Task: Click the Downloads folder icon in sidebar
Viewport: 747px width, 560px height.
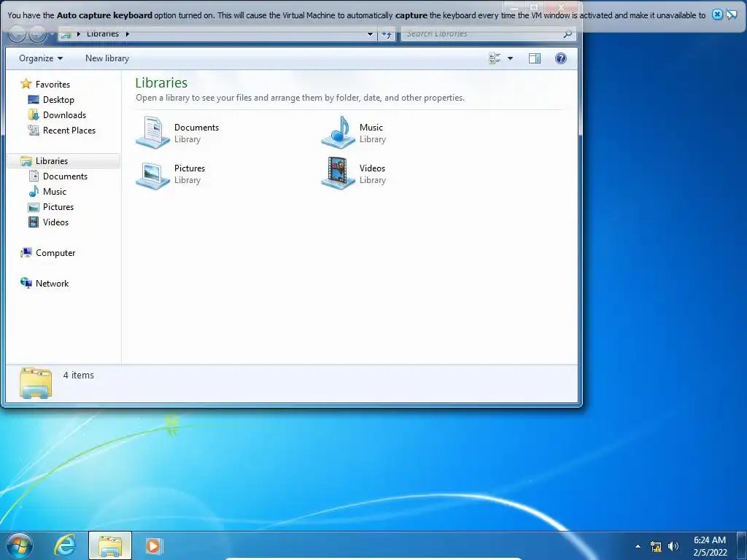Action: pos(34,114)
